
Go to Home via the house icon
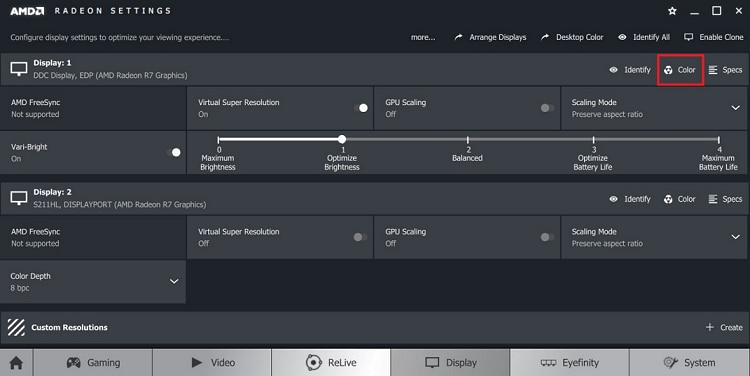point(16,363)
